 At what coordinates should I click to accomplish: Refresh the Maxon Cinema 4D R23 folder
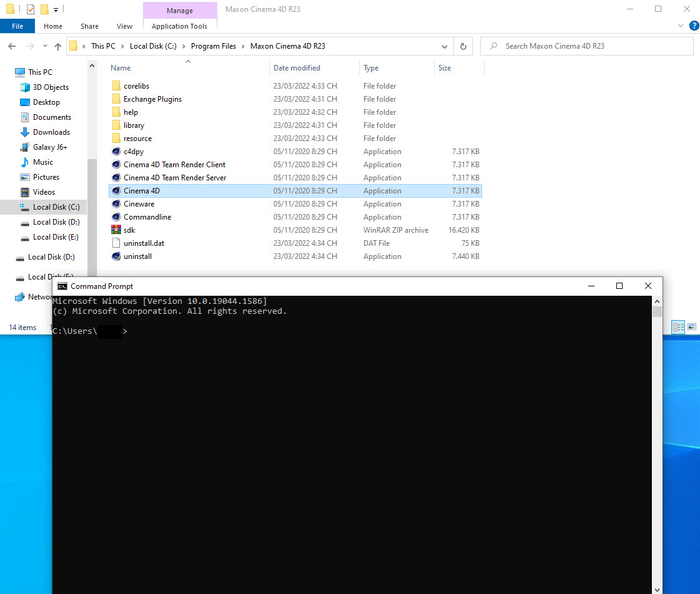click(463, 46)
